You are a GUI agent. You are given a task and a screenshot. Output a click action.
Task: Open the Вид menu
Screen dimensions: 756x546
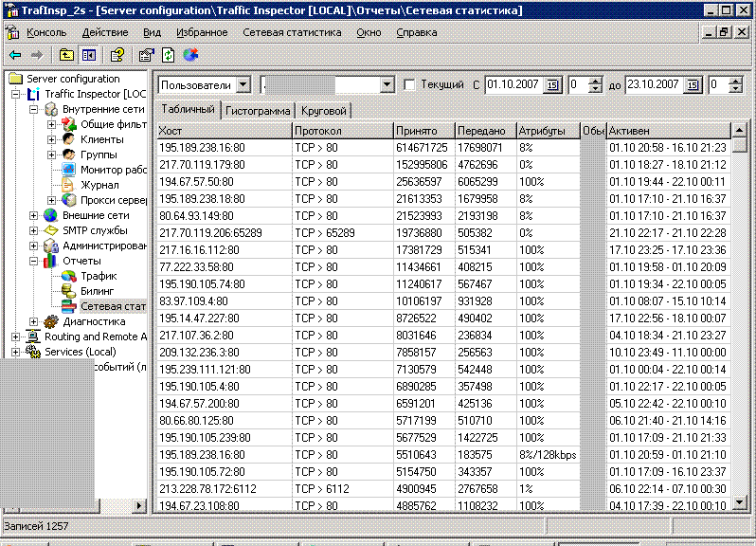click(x=152, y=32)
